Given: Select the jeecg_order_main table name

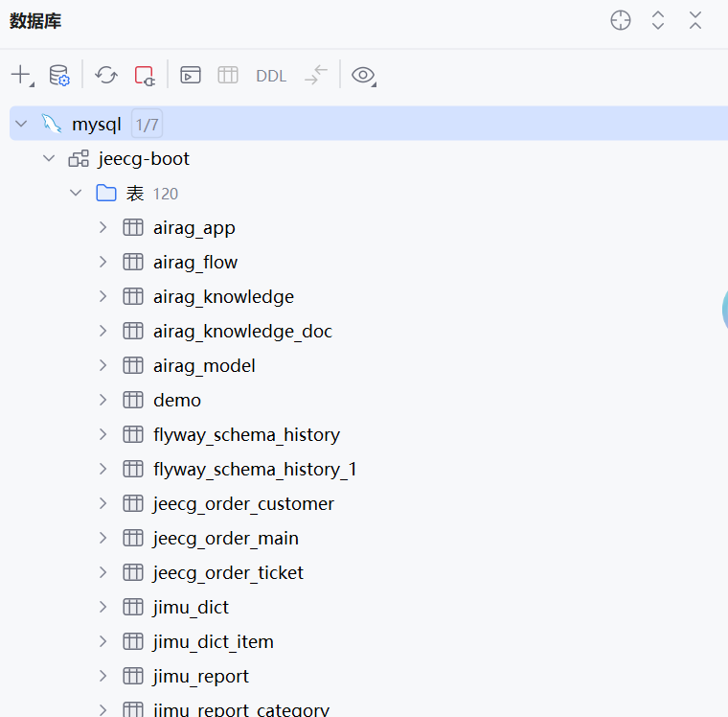Looking at the screenshot, I should click(x=226, y=539).
